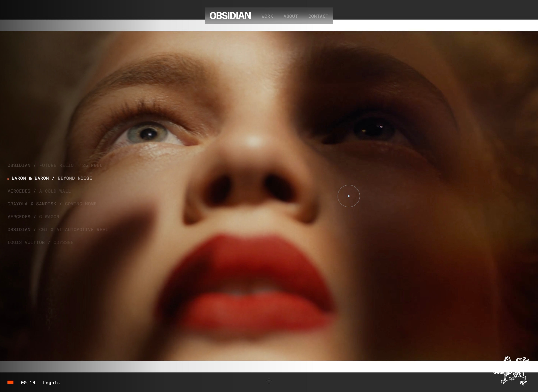Viewport: 538px width, 392px height.
Task: Select OBSIDIAN / FUTURE RELIC: '25 REEL project
Action: coord(55,165)
